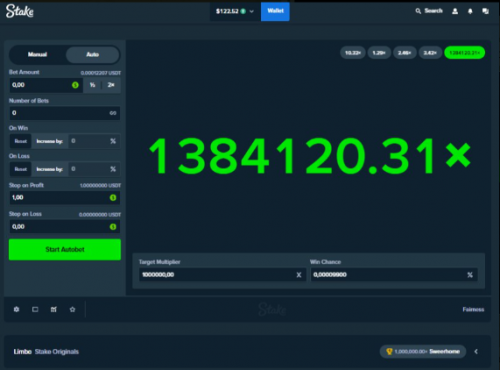Viewport: 500px width, 370px height.
Task: Collapse the Limbo info panel chevron
Action: (x=476, y=351)
